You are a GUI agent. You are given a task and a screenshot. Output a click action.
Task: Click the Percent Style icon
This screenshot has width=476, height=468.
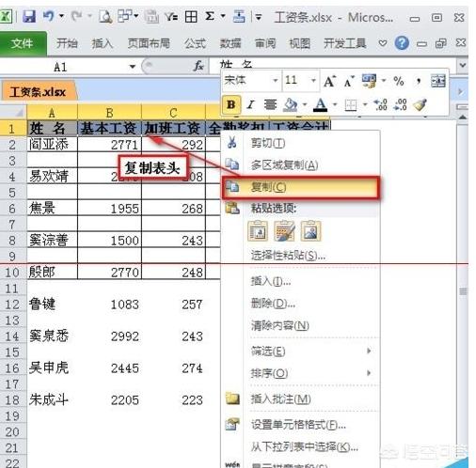pos(399,81)
